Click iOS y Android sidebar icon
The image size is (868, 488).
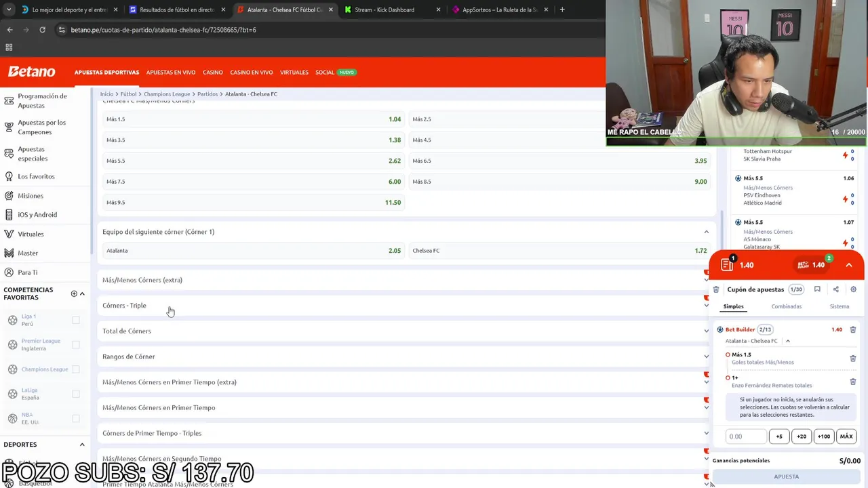coord(9,215)
